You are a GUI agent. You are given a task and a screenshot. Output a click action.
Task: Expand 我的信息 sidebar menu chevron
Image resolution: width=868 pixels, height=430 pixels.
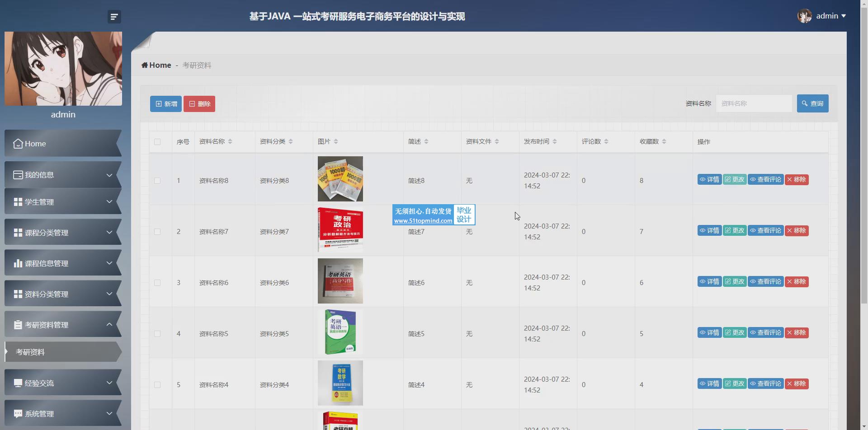(x=109, y=175)
